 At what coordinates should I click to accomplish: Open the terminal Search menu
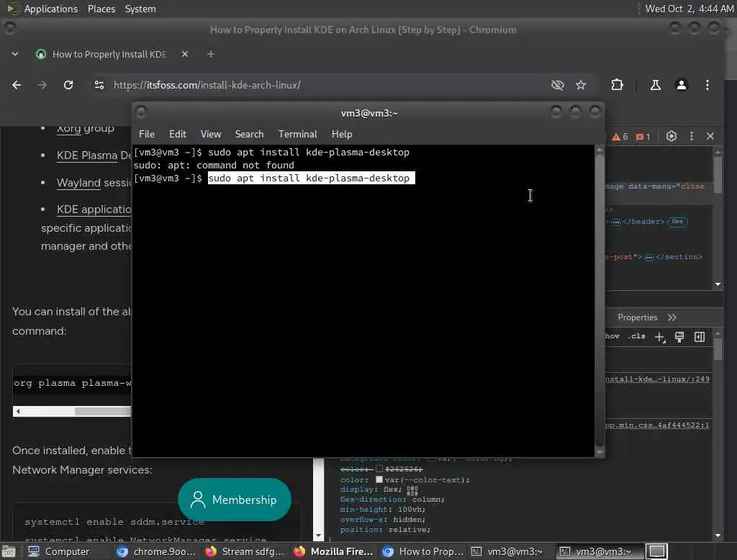[249, 134]
